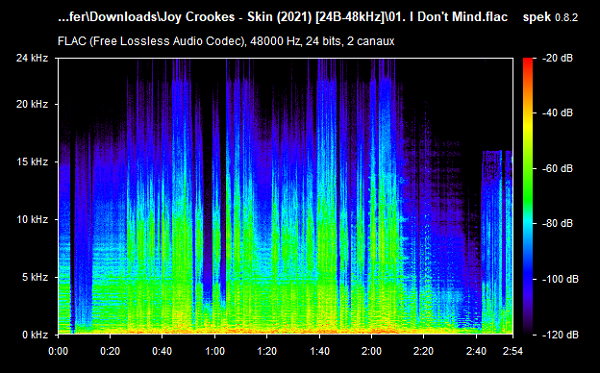Click the '-80 dB' legend label
Image resolution: width=600 pixels, height=373 pixels.
558,223
